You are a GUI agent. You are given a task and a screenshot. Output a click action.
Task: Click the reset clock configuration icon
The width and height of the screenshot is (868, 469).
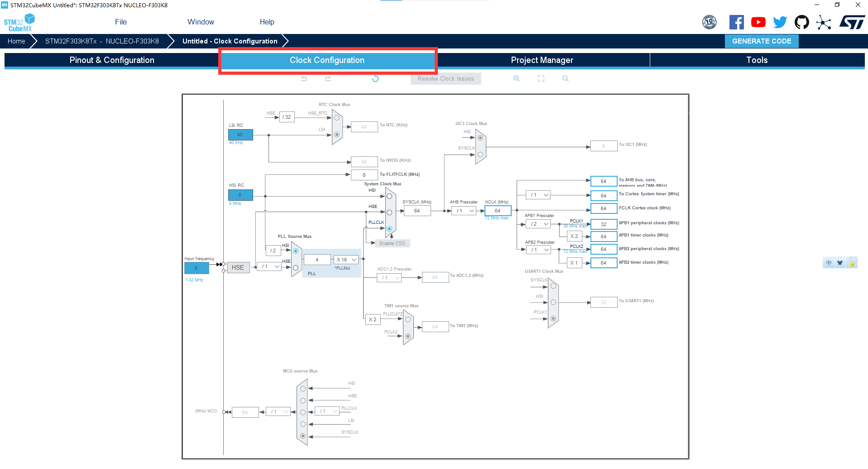[375, 79]
